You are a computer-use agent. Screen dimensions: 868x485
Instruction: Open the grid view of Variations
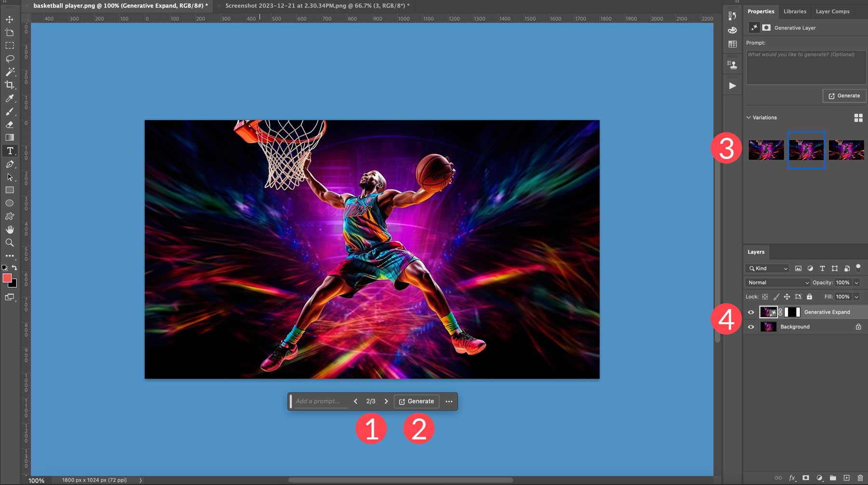(858, 117)
